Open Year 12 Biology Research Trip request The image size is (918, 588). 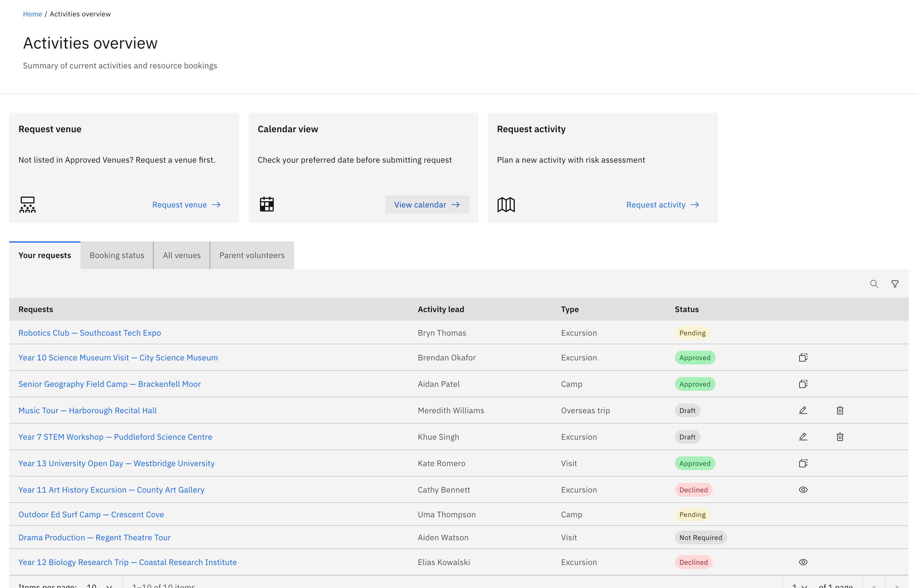click(128, 562)
